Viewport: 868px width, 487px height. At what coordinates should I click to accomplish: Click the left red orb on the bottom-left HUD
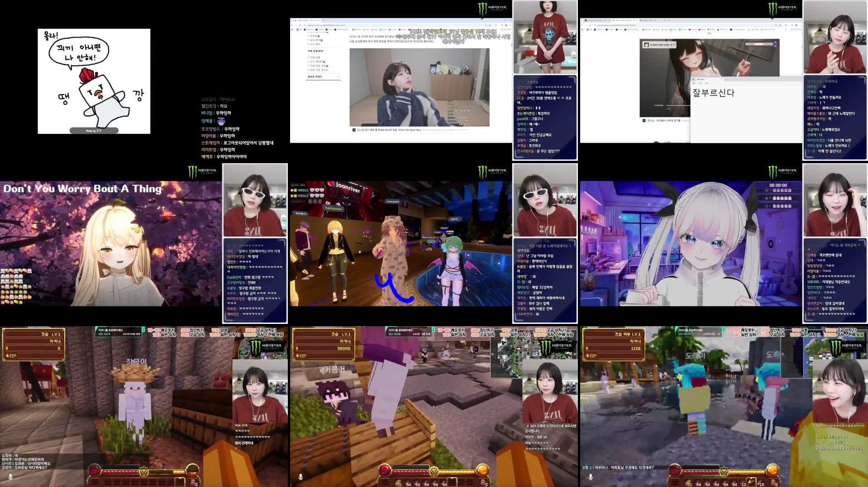pos(94,470)
